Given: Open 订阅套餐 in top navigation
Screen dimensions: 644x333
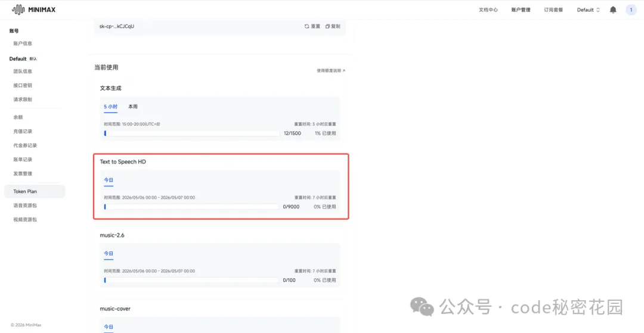Looking at the screenshot, I should tap(553, 10).
